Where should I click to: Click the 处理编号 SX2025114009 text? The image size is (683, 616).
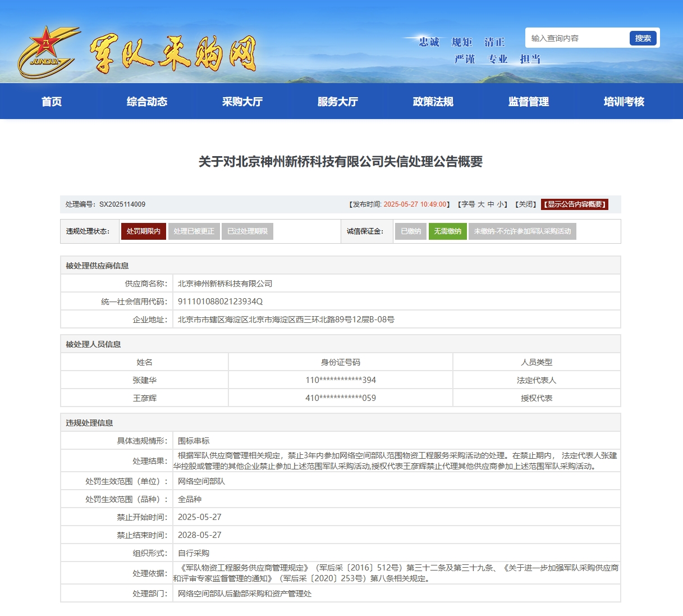click(106, 204)
